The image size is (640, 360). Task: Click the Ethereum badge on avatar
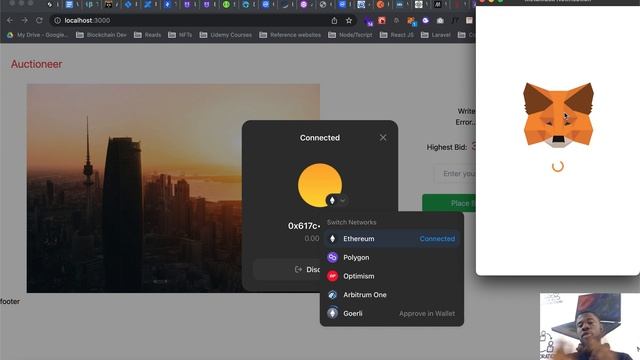click(332, 200)
